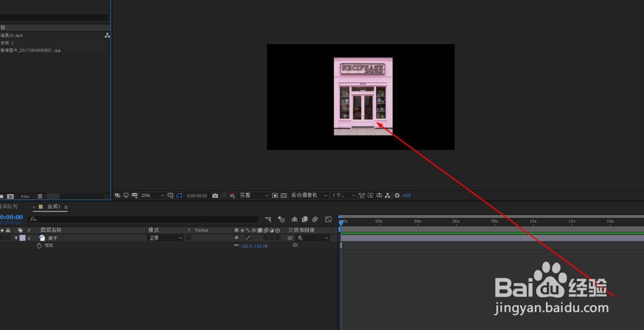Open the viewer timeline icon
Screen dimensions: 644x330
coord(379,195)
